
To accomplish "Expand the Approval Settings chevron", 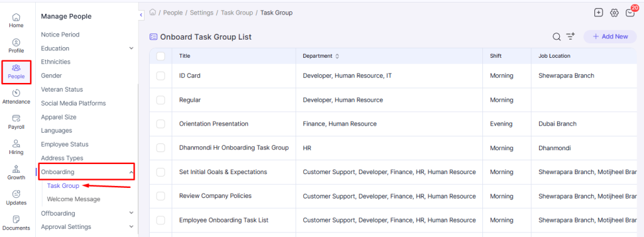I will pos(131,227).
